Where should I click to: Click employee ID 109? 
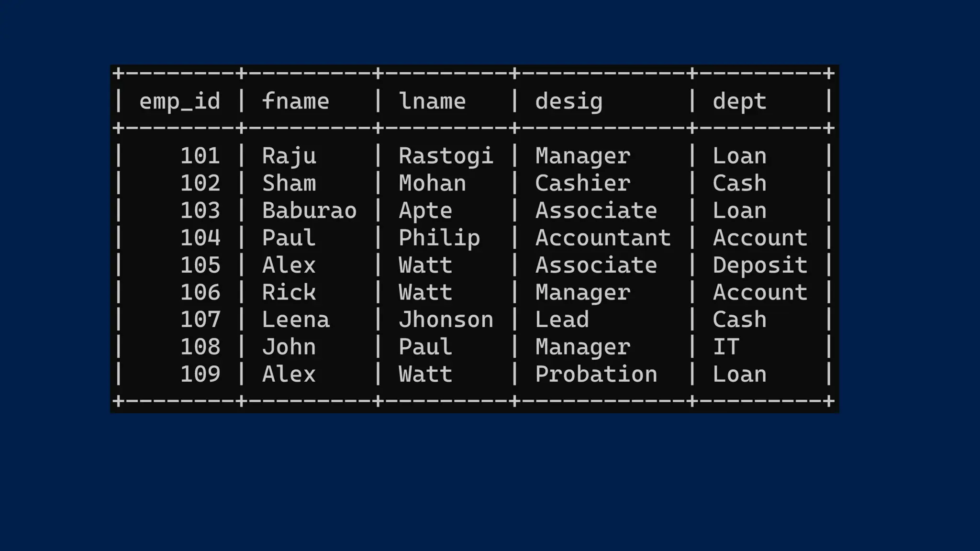(x=200, y=374)
